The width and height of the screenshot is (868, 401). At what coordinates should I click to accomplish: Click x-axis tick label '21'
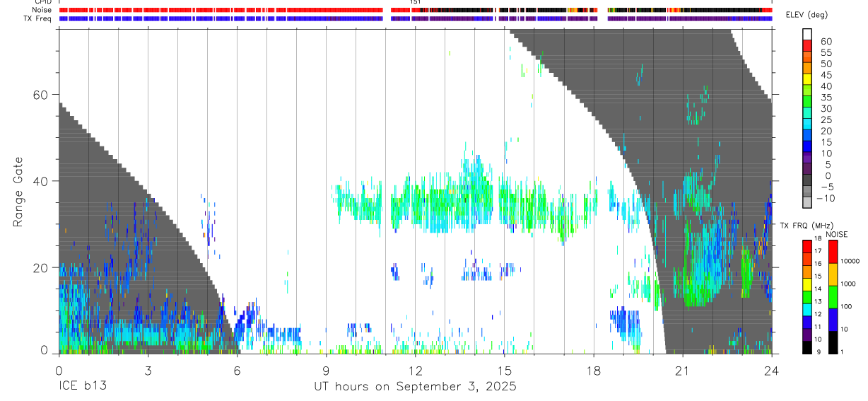[x=682, y=370]
